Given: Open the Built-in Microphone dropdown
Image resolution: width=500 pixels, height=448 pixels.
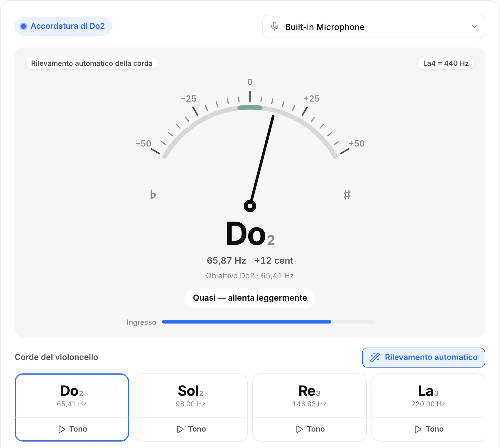Looking at the screenshot, I should [374, 26].
